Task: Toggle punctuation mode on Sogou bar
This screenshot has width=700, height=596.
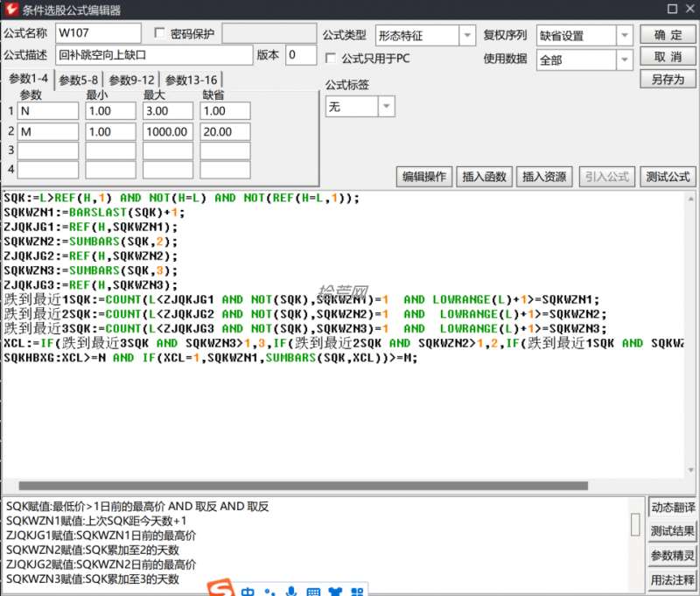Action: pos(269,592)
